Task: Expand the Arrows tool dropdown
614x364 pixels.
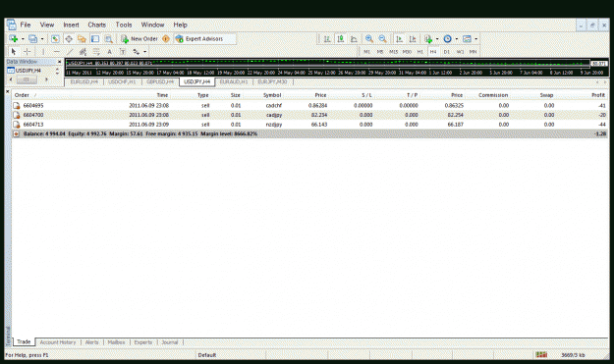Action: click(144, 52)
